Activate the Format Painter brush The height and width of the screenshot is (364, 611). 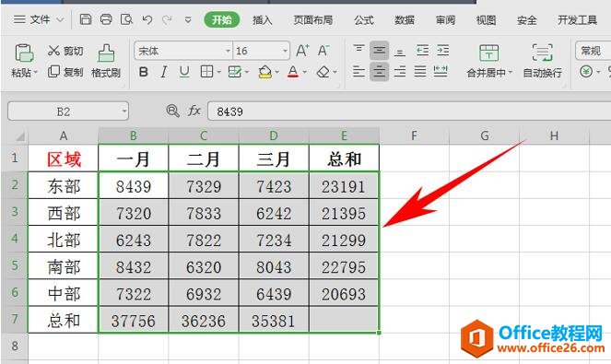point(106,53)
